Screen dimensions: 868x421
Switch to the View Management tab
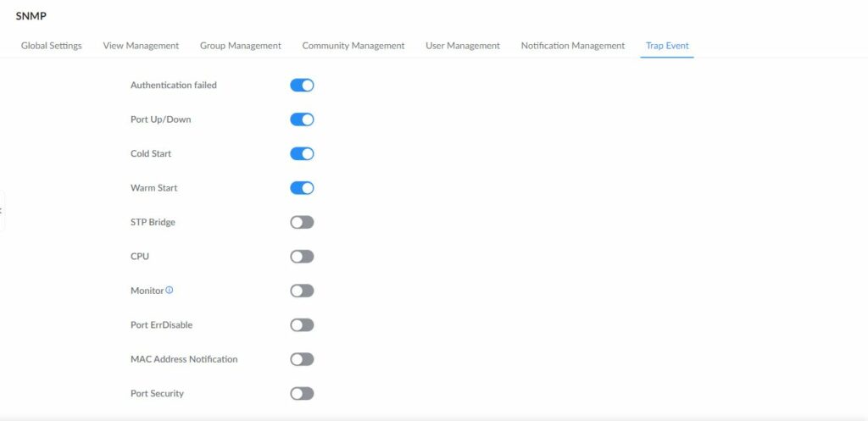(142, 46)
